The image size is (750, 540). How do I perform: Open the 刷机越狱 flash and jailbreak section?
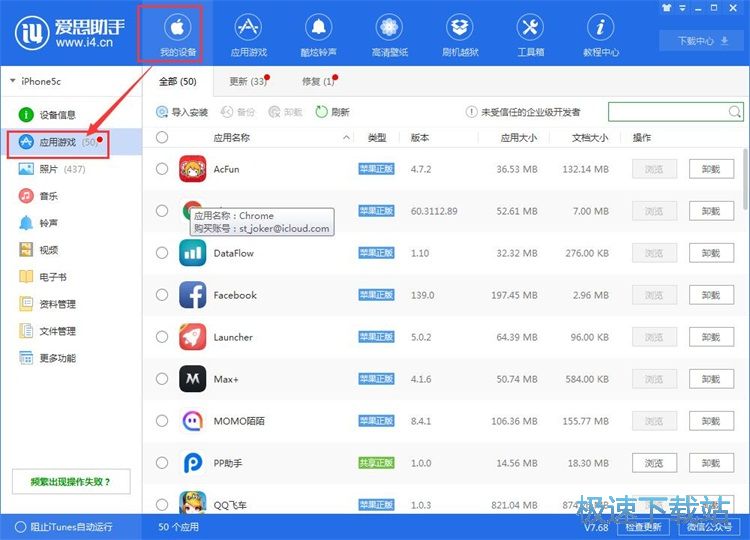pos(460,34)
